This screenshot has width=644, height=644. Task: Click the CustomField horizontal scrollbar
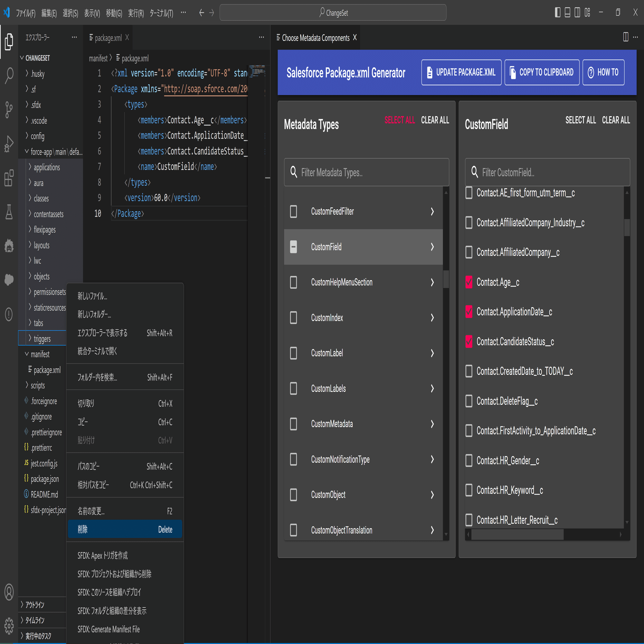pyautogui.click(x=517, y=535)
